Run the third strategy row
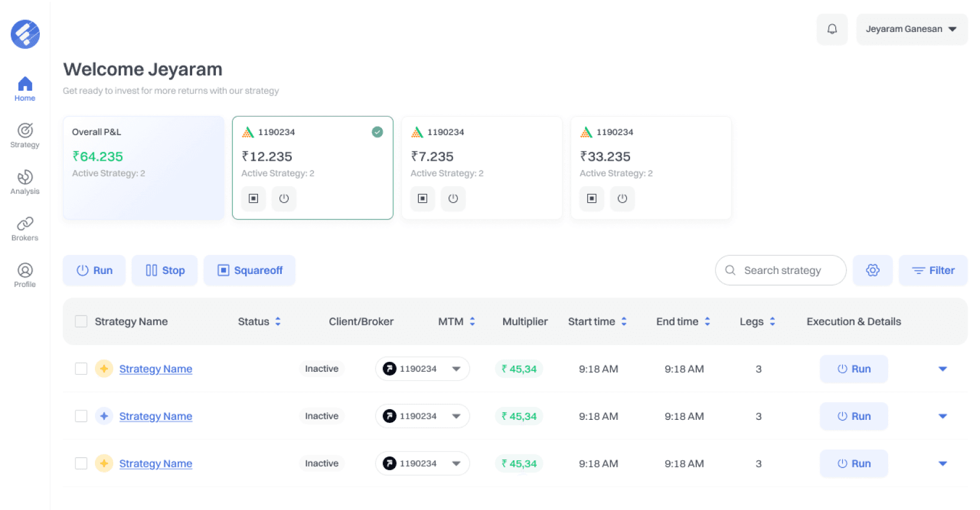Image resolution: width=980 pixels, height=510 pixels. point(854,464)
